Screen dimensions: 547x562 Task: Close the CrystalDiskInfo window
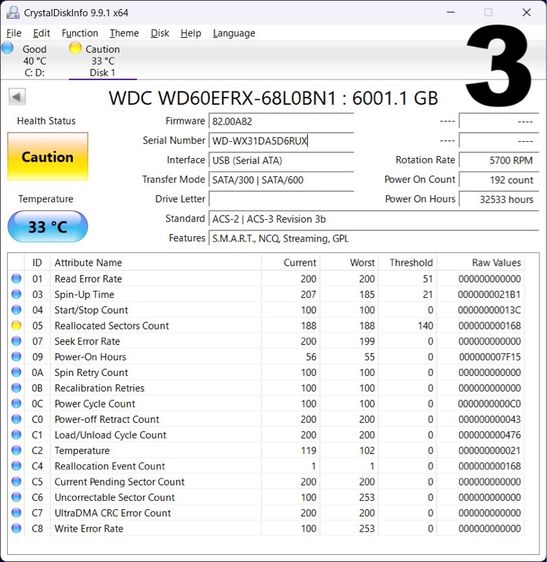coord(527,12)
